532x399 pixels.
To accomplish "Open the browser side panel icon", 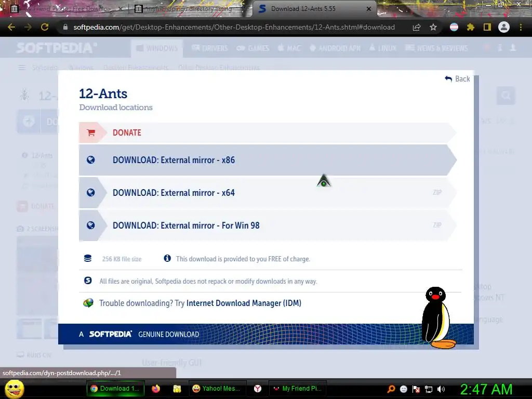I will click(x=487, y=27).
